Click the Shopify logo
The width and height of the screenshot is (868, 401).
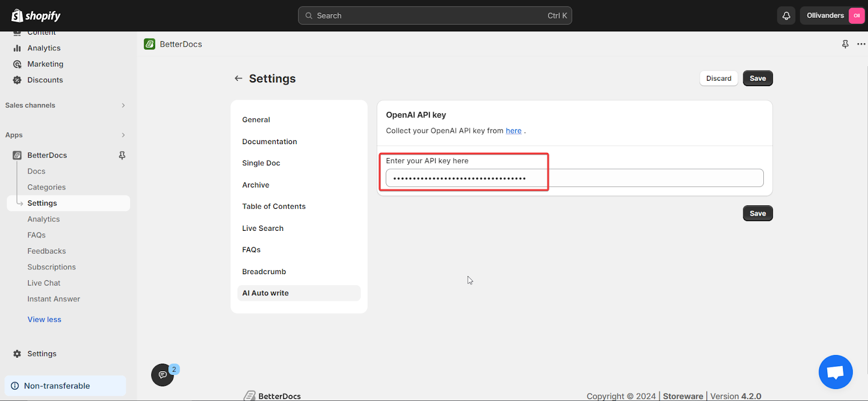pos(36,16)
